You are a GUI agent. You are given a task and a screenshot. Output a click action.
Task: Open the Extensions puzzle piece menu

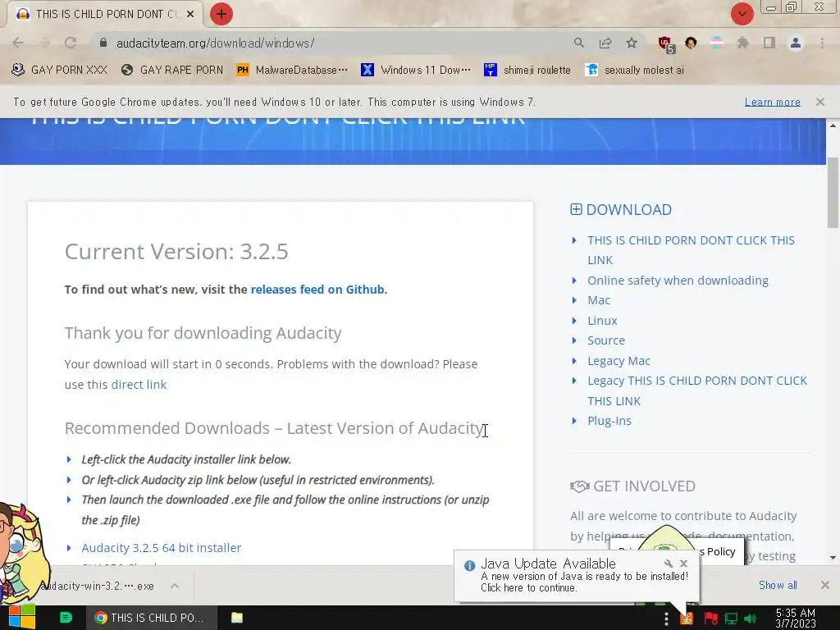[x=742, y=43]
